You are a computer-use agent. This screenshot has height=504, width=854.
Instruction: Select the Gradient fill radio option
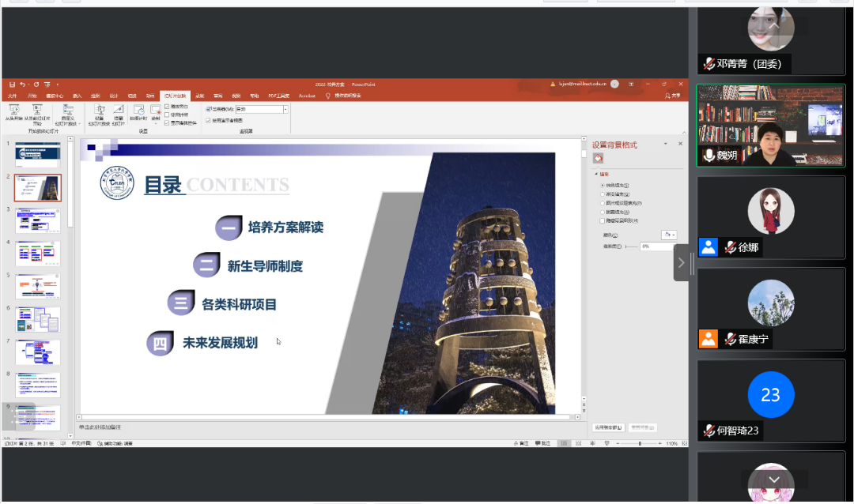(x=603, y=194)
